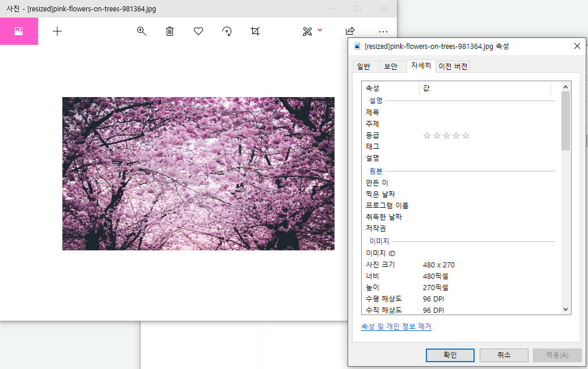588x369 pixels.
Task: Click the scrollbar up arrow in properties list
Action: tap(566, 87)
